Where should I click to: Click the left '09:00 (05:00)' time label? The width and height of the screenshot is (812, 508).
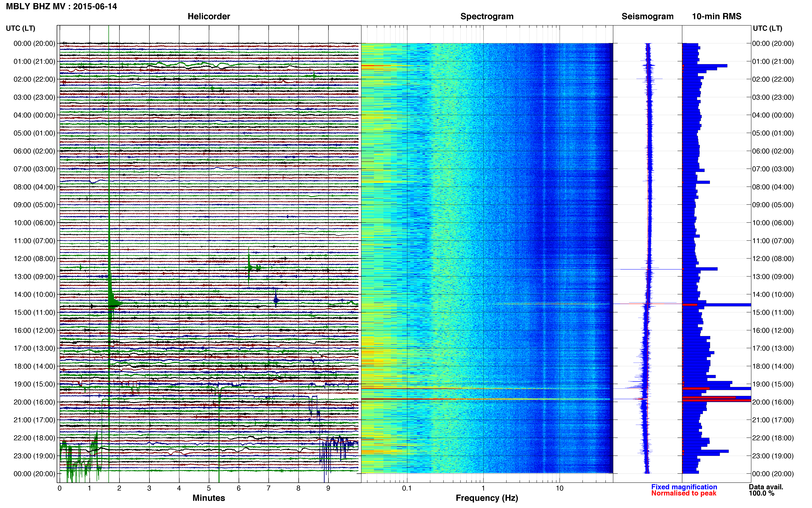[x=34, y=205]
